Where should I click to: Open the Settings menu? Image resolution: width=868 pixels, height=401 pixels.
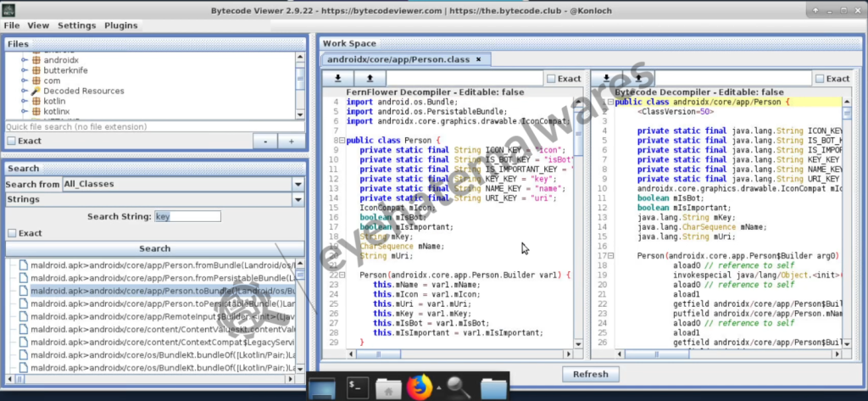[x=77, y=25]
